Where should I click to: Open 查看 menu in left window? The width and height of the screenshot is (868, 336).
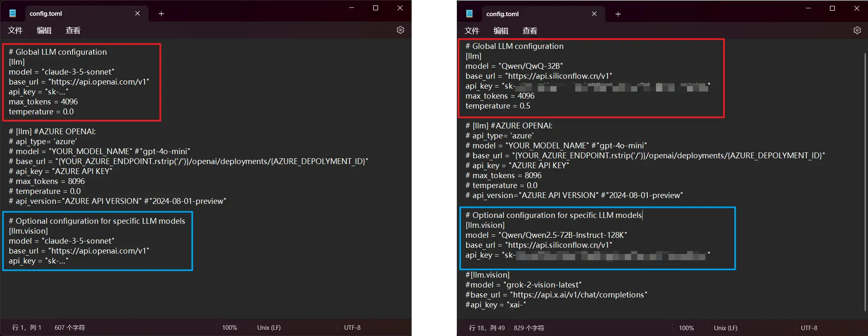pos(73,30)
